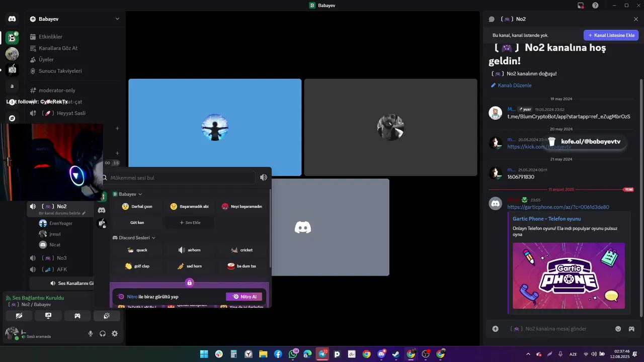Open the explore servers compass icon

(12, 118)
